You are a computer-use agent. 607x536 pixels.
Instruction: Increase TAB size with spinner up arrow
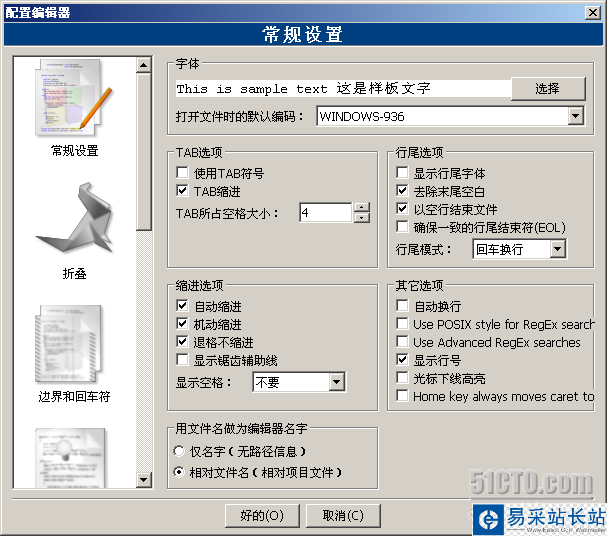[x=362, y=207]
